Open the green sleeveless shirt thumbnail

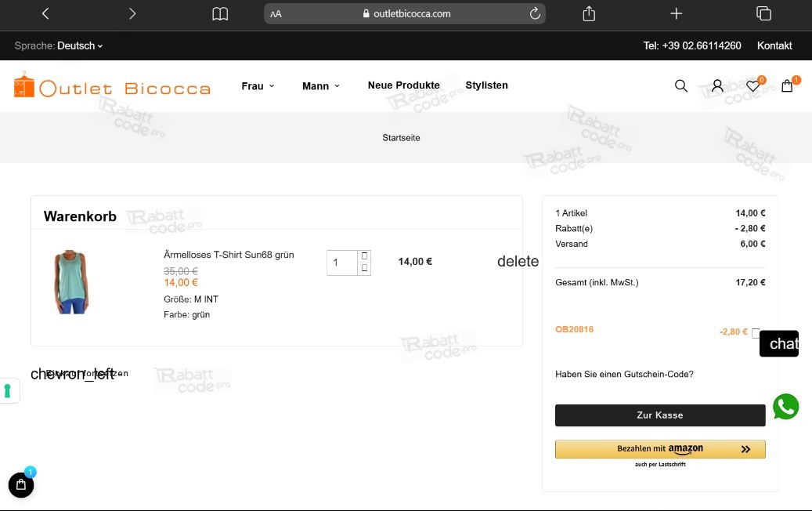tap(71, 282)
